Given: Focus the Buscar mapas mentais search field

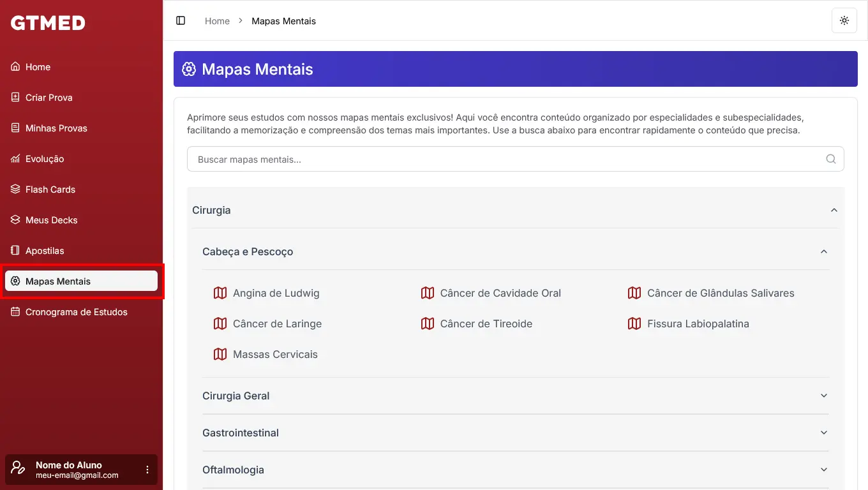Looking at the screenshot, I should 504,160.
